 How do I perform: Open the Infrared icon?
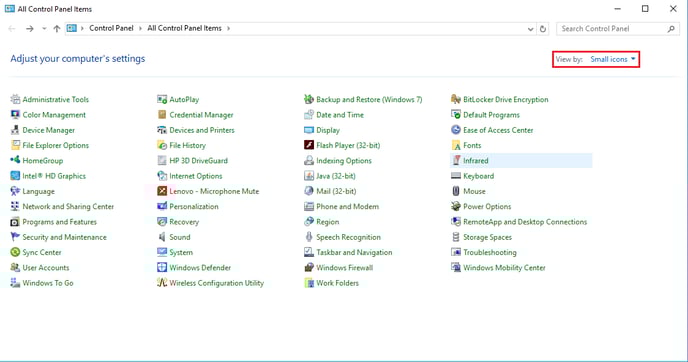click(x=456, y=161)
